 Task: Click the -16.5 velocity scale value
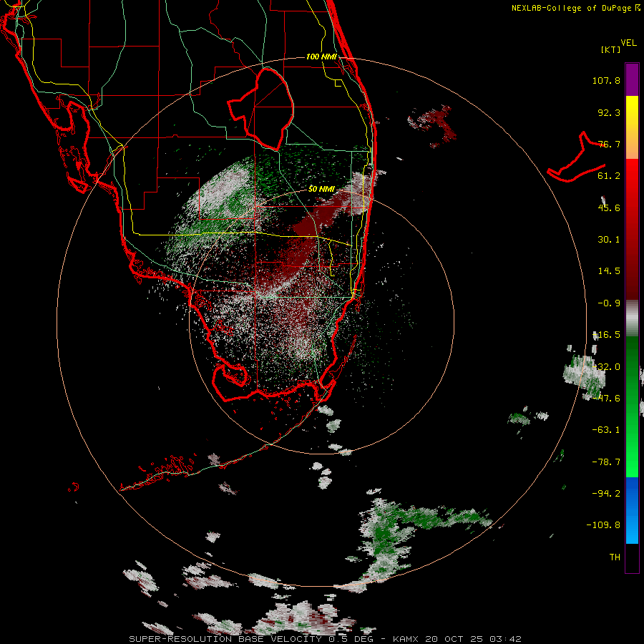[x=606, y=335]
